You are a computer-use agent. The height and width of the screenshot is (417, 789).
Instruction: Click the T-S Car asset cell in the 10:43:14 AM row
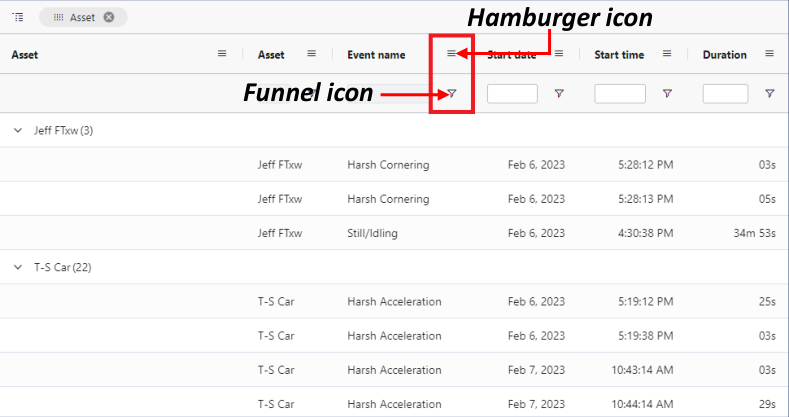pyautogui.click(x=276, y=370)
